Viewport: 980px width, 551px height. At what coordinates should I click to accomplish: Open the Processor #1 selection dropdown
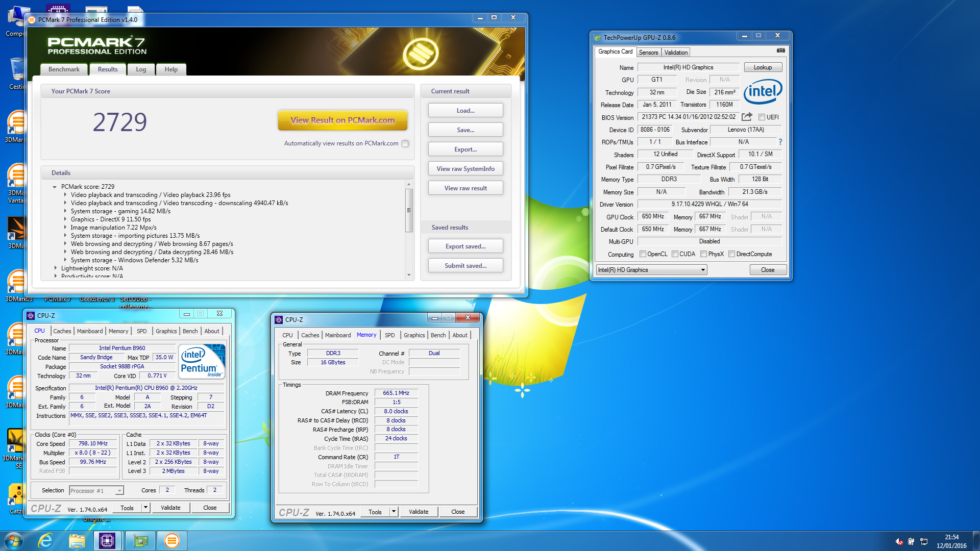coord(96,490)
